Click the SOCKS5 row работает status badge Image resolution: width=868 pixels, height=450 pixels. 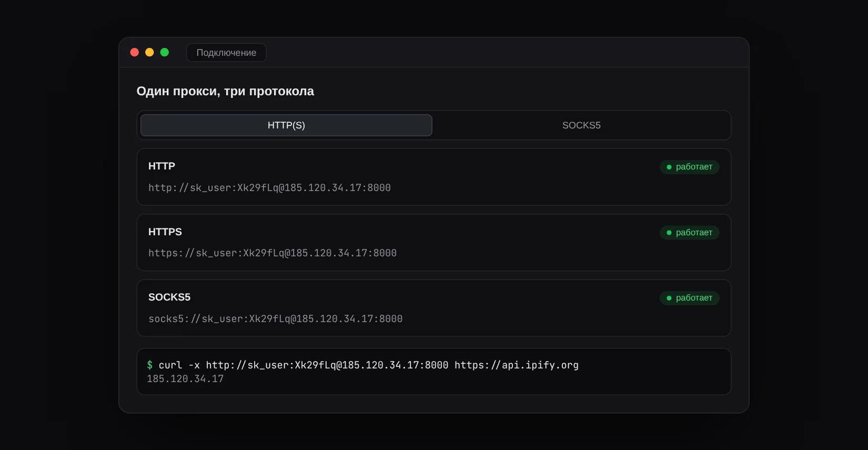(x=689, y=298)
